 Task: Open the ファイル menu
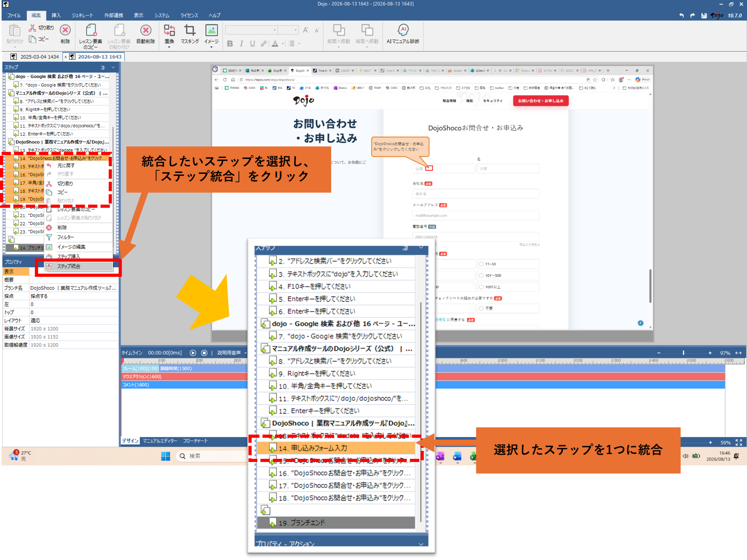[14, 15]
